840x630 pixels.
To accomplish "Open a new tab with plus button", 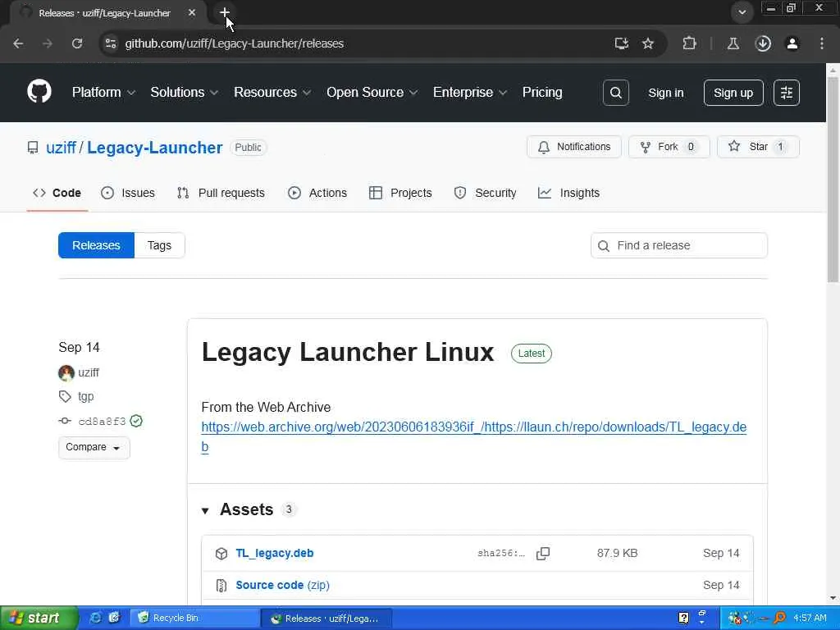I will (x=225, y=11).
